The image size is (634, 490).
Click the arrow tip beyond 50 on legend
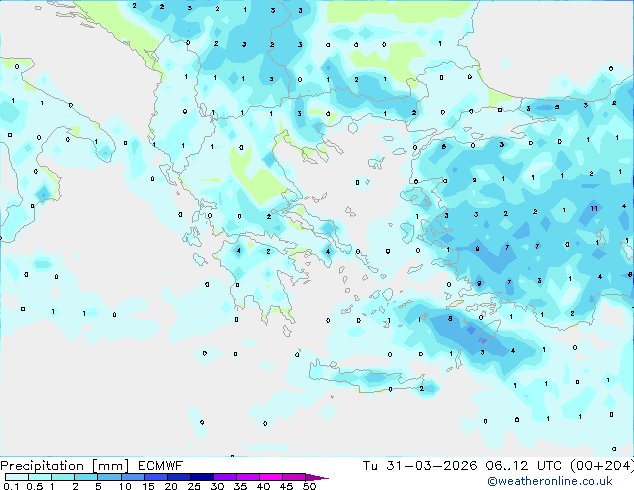pos(317,477)
